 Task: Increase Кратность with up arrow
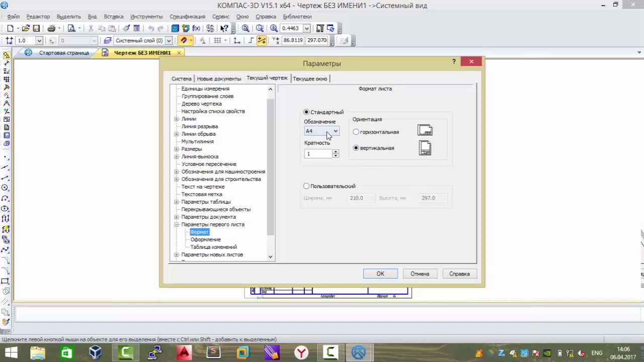coord(336,152)
